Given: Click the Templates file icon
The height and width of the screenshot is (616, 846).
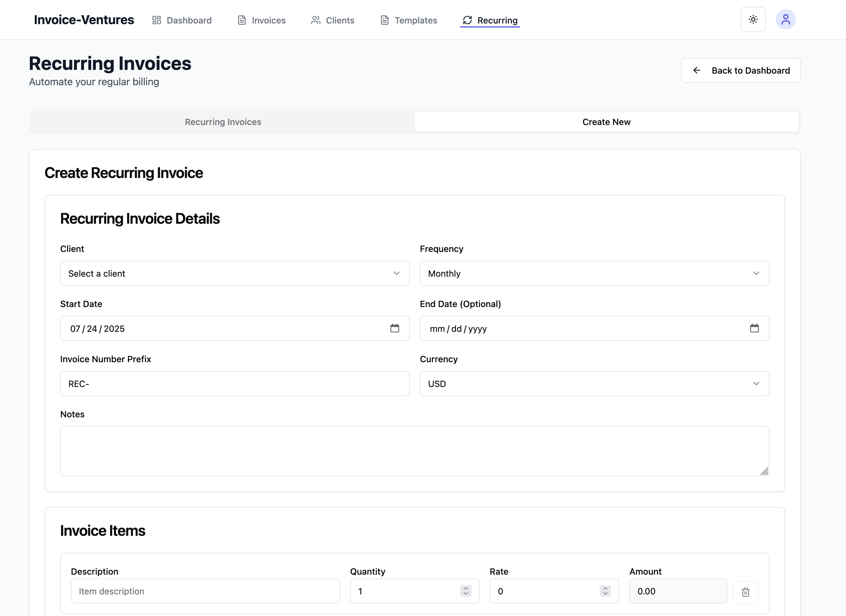Looking at the screenshot, I should point(384,20).
